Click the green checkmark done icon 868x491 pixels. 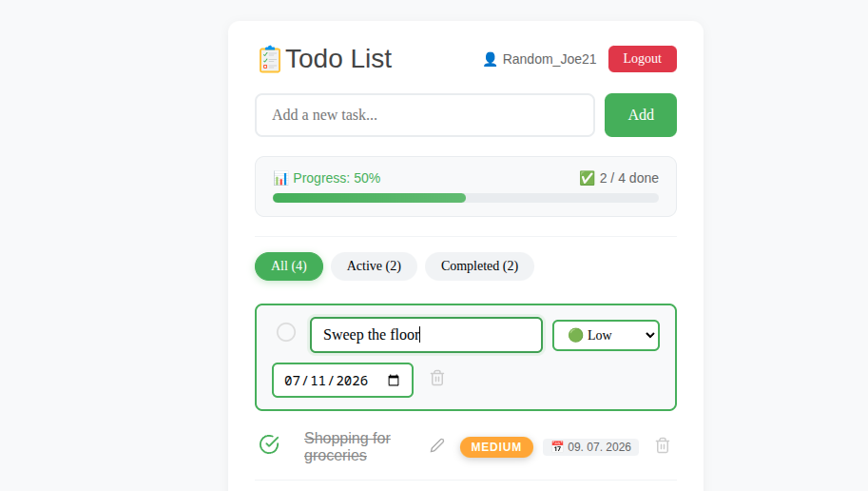pos(587,178)
